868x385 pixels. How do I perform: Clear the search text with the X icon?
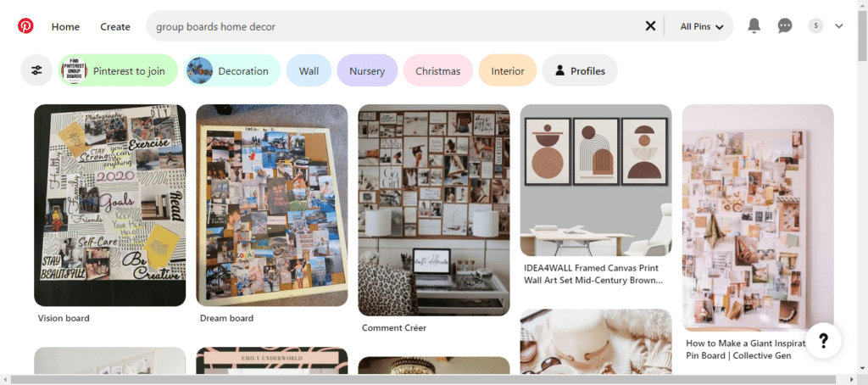[x=650, y=26]
